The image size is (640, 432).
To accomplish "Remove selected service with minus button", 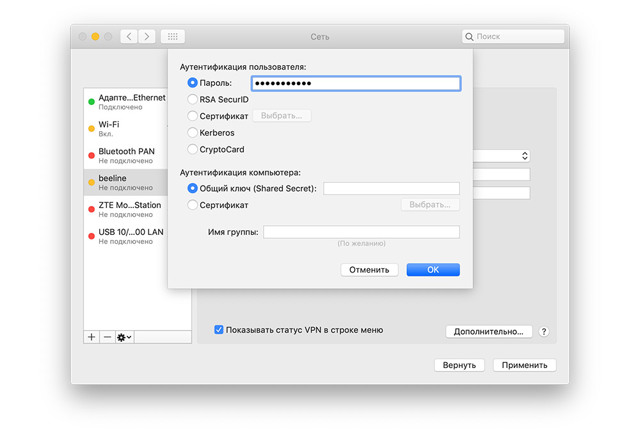I will click(x=107, y=337).
